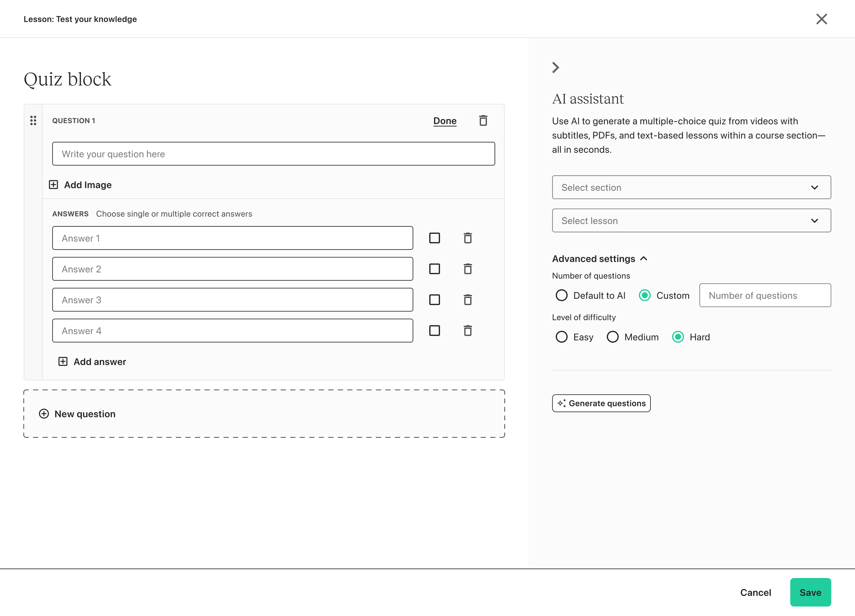Delete Answer 1 using its trash icon

coord(468,238)
